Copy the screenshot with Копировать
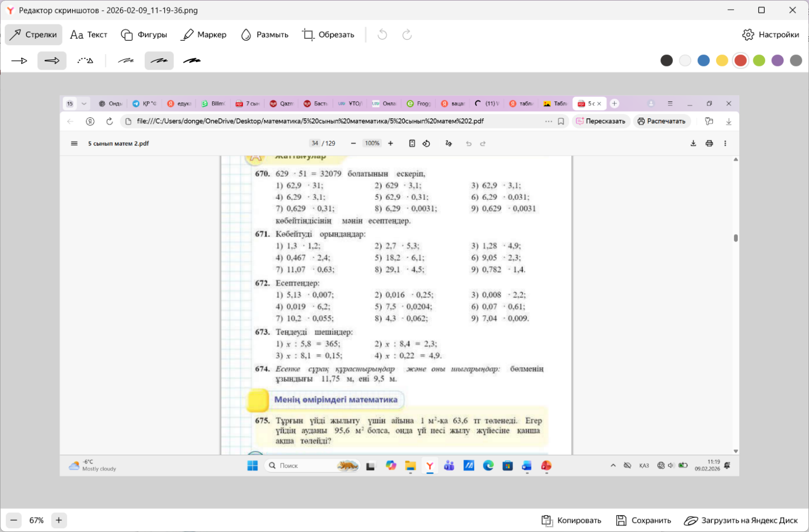The height and width of the screenshot is (532, 809). pos(571,521)
